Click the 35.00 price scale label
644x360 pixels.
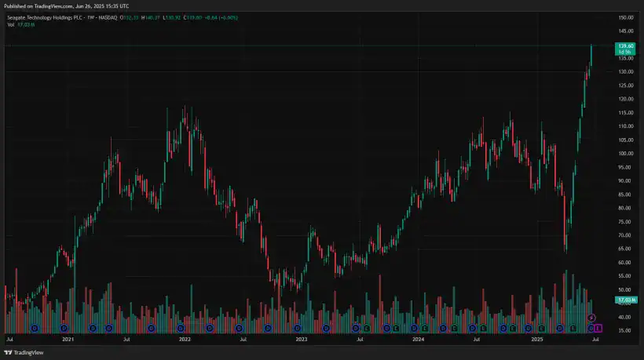tap(626, 331)
